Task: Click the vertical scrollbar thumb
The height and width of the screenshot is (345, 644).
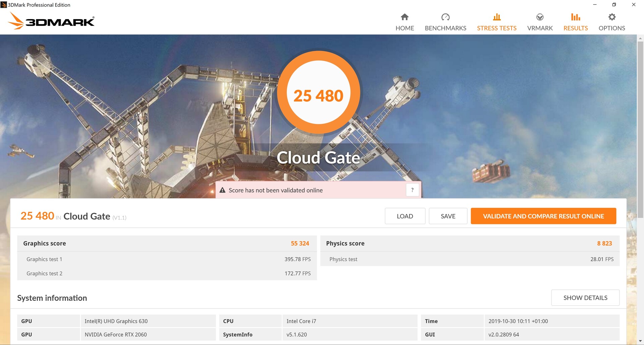Action: coord(640,129)
